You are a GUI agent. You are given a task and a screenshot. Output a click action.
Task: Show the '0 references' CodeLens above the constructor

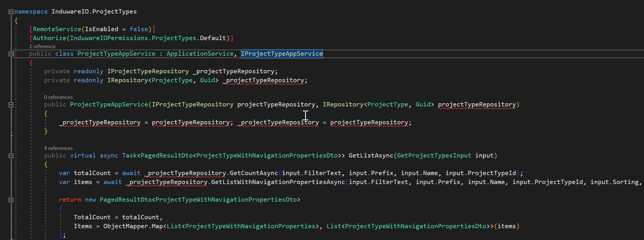click(x=58, y=97)
